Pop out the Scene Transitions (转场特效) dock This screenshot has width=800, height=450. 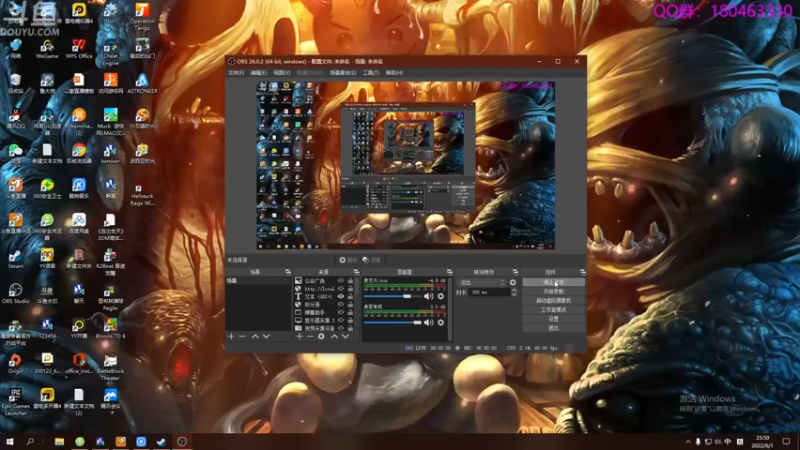(515, 272)
